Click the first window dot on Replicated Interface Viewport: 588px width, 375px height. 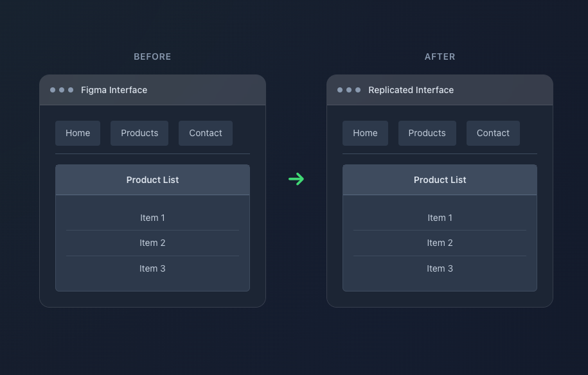point(340,90)
